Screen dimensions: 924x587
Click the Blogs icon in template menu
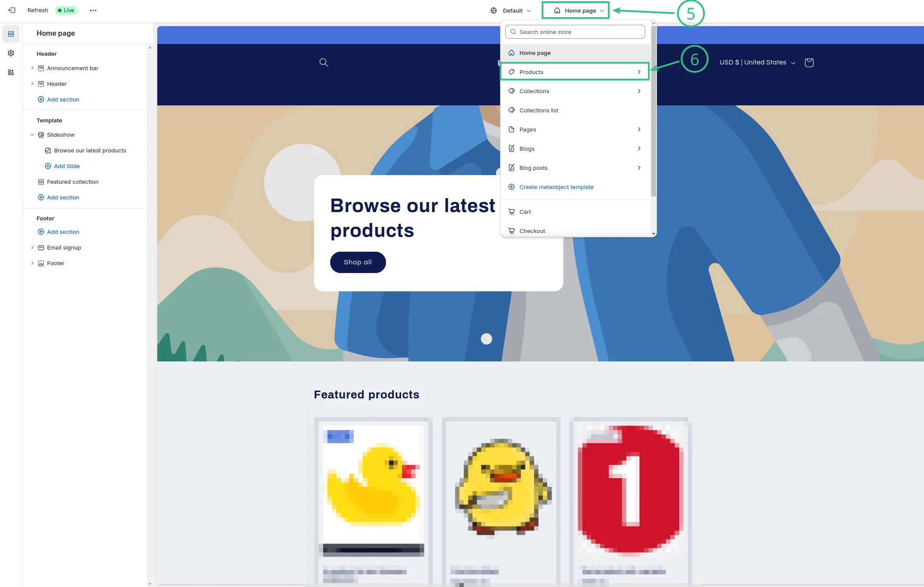[x=511, y=149]
